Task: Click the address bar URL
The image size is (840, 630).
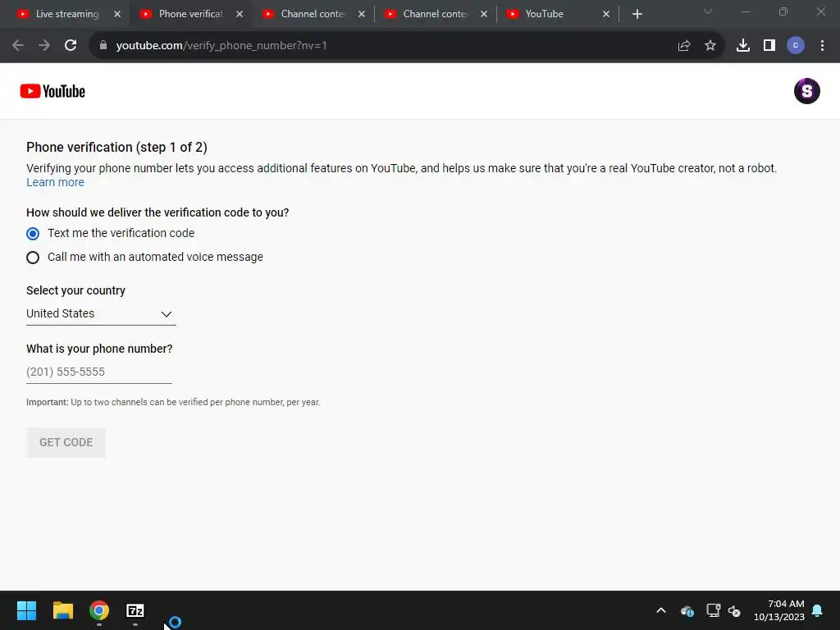Action: 221,46
